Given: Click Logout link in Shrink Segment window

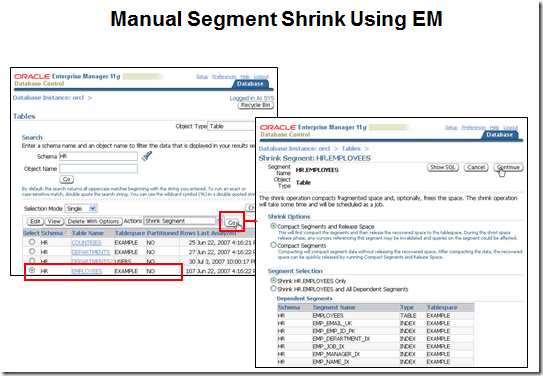Looking at the screenshot, I should pos(510,127).
